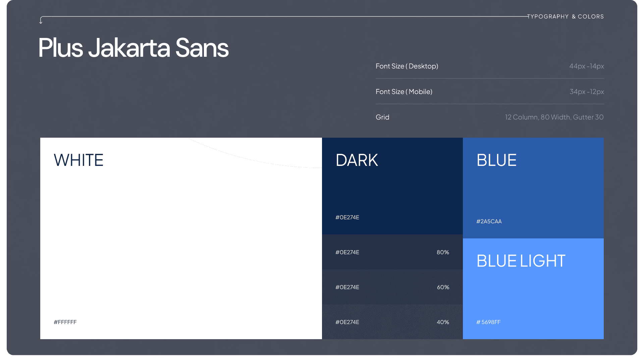The height and width of the screenshot is (362, 644).
Task: Pick the dark navy #0E274E main swatch
Action: [392, 186]
